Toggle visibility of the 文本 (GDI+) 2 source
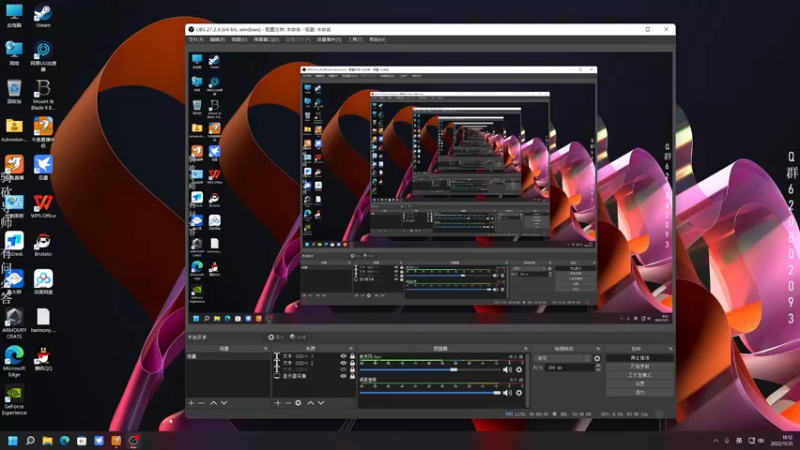 (x=343, y=363)
